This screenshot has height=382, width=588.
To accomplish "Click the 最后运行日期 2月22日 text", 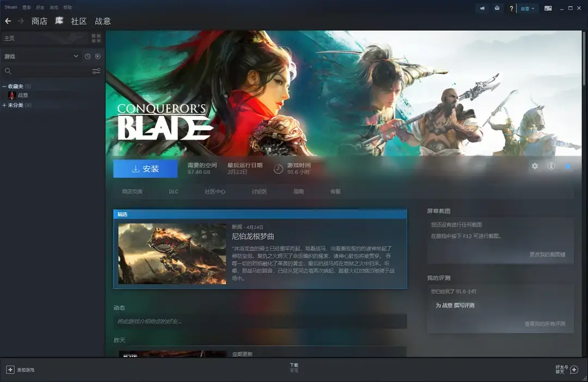I will (245, 168).
